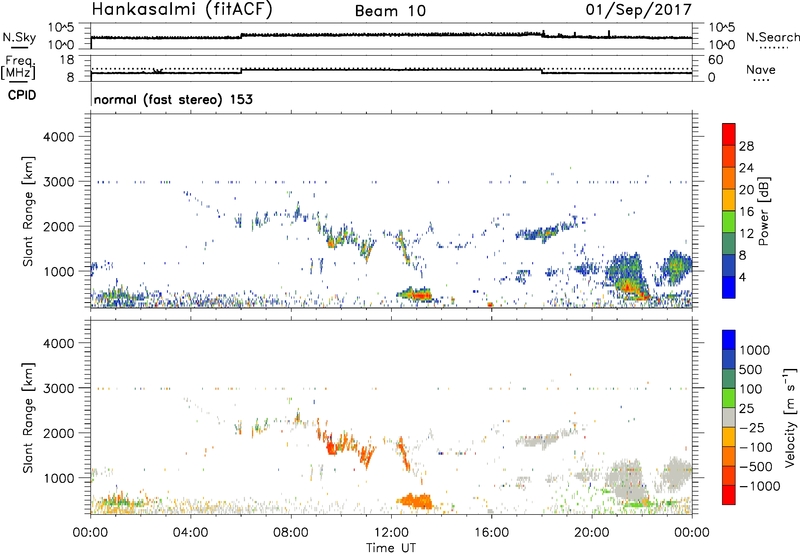
Task: Select the '16' value on Power colorbar
Action: (x=746, y=211)
